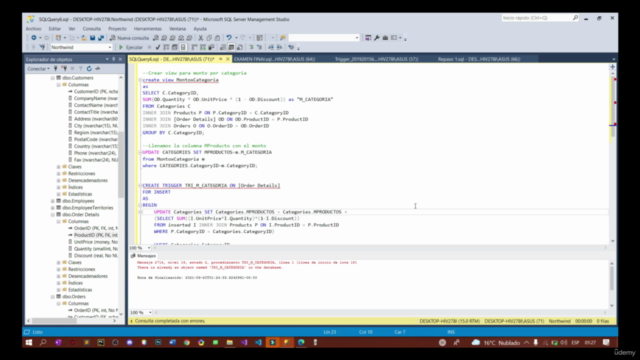Toggle Results to Text mode
The width and height of the screenshot is (640, 360).
[x=223, y=47]
